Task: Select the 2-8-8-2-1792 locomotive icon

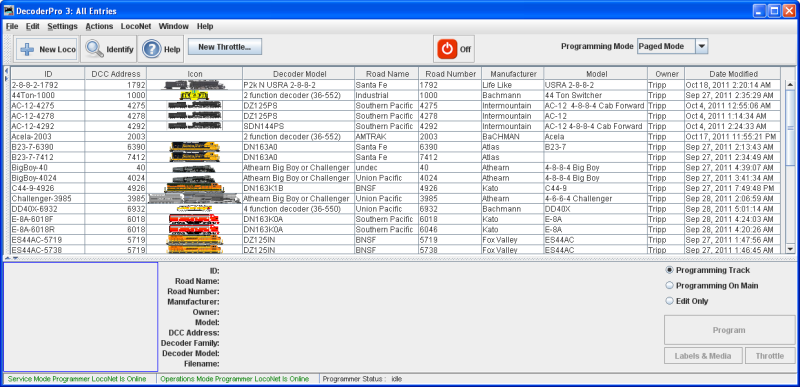Action: coord(194,85)
